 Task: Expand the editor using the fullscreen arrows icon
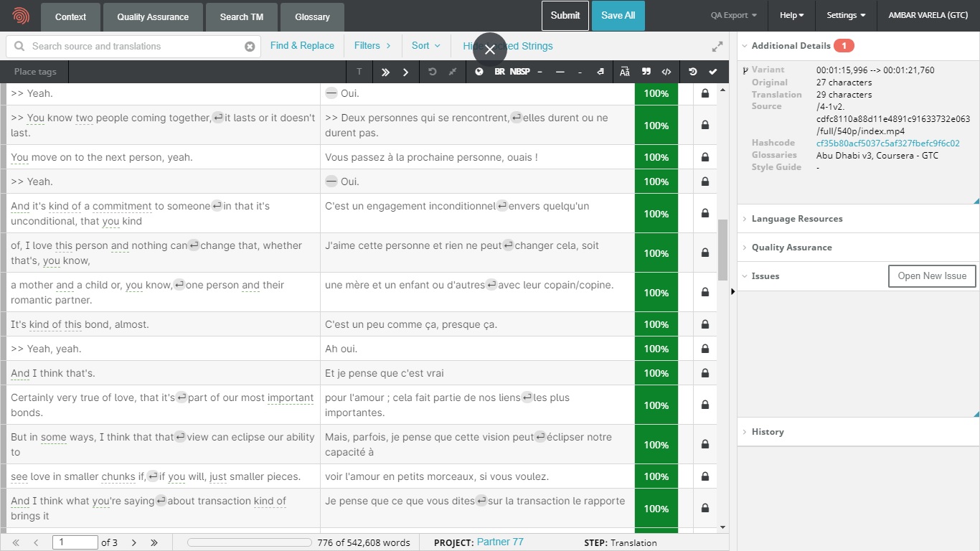point(717,47)
